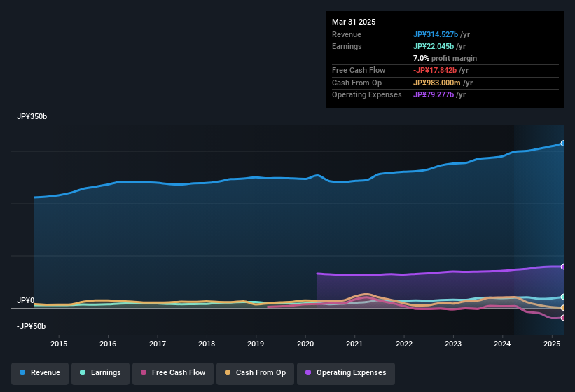The height and width of the screenshot is (392, 575).
Task: Click the 2022 x-axis label
Action: (x=403, y=344)
